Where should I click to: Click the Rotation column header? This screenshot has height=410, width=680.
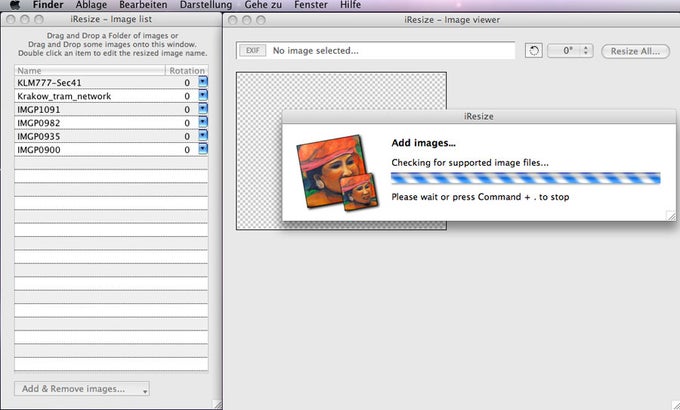click(x=187, y=70)
